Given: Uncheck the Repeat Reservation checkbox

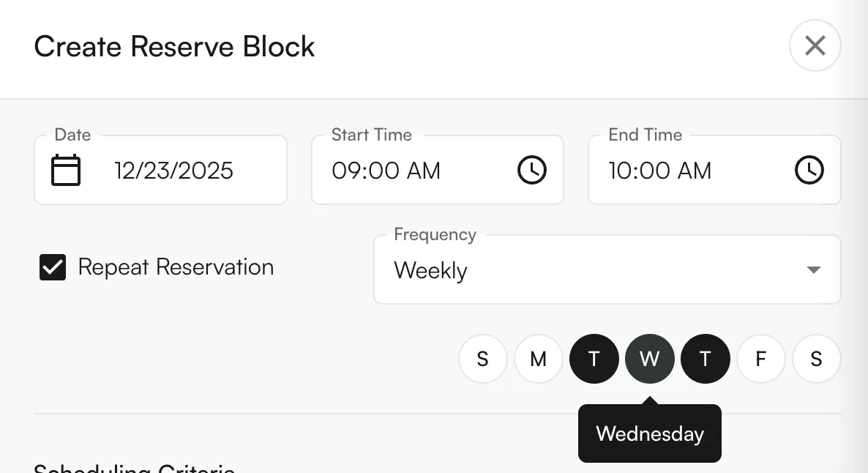Looking at the screenshot, I should 52,267.
